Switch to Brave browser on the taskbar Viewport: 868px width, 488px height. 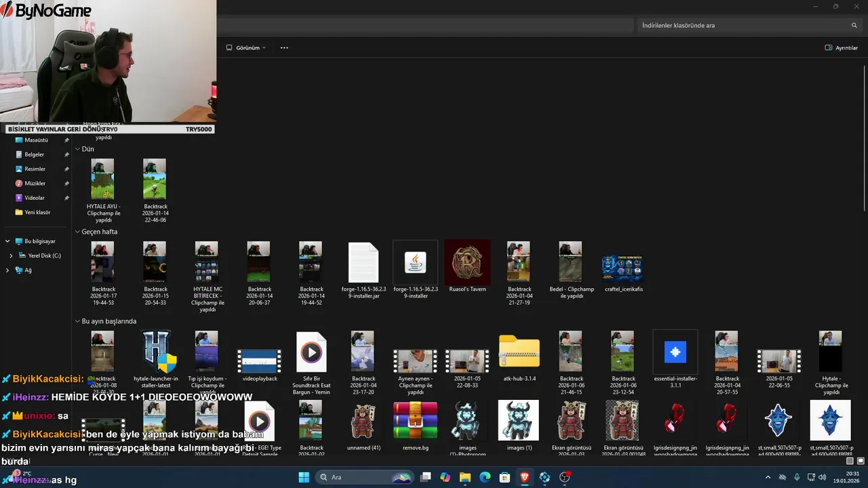pos(524,477)
